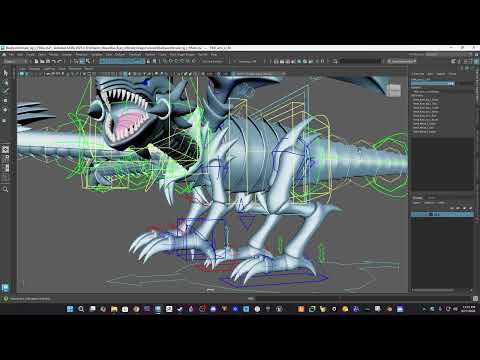Redo action via status line icon
This screenshot has height=360, width=480.
(60, 61)
